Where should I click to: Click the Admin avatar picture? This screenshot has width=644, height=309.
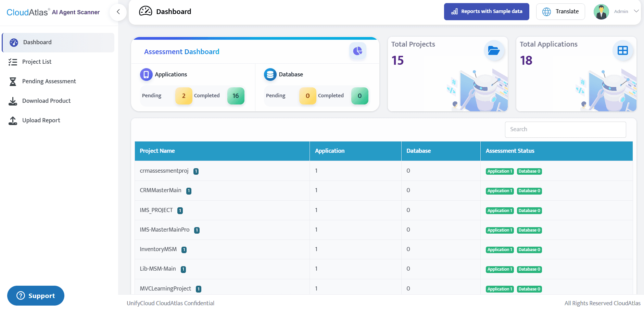click(x=601, y=12)
